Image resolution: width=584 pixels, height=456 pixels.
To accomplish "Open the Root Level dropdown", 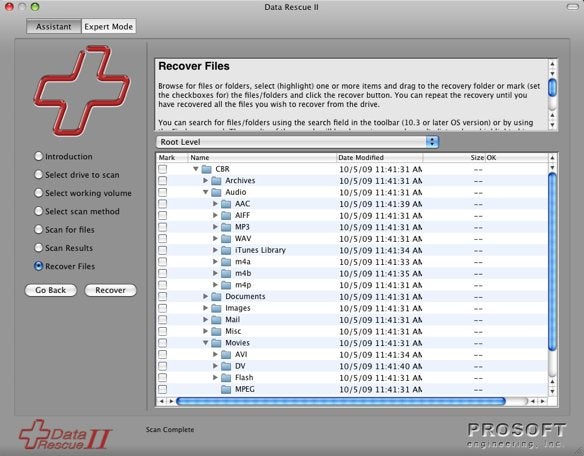I will [297, 142].
